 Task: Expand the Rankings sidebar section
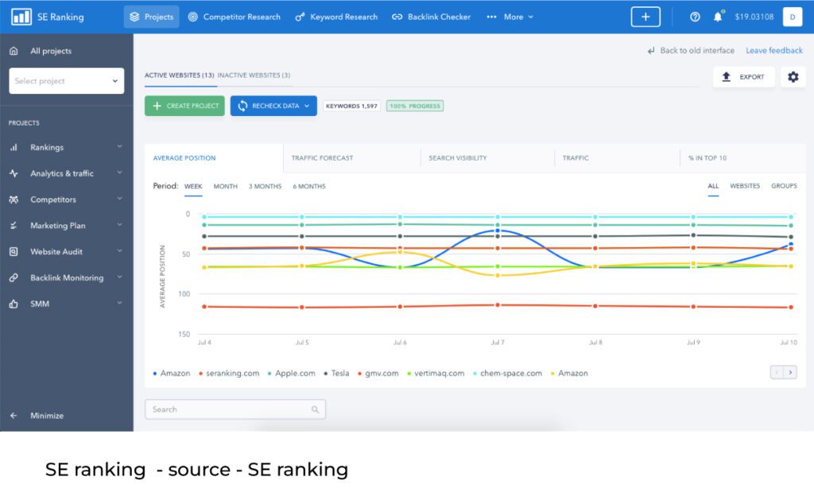pos(119,147)
